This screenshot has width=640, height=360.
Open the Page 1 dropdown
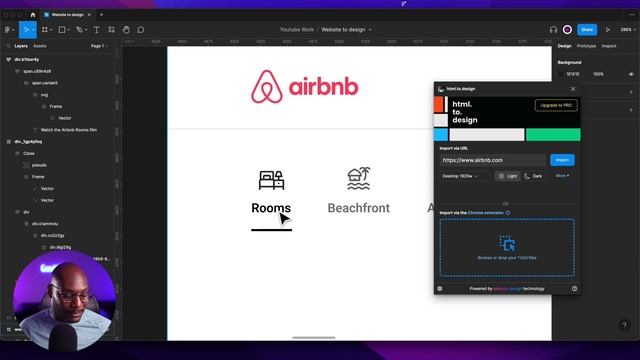point(99,46)
